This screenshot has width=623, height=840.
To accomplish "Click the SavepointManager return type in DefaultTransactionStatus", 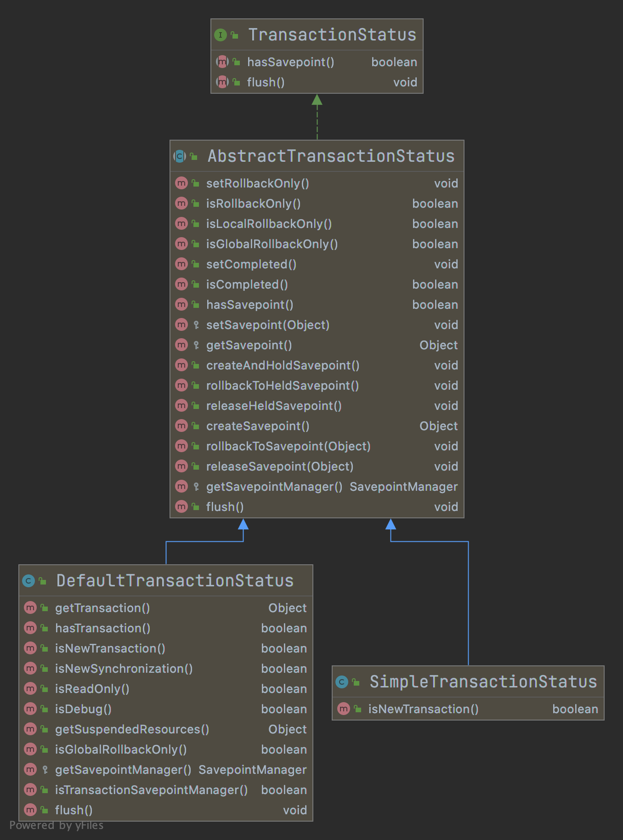I will [x=253, y=770].
